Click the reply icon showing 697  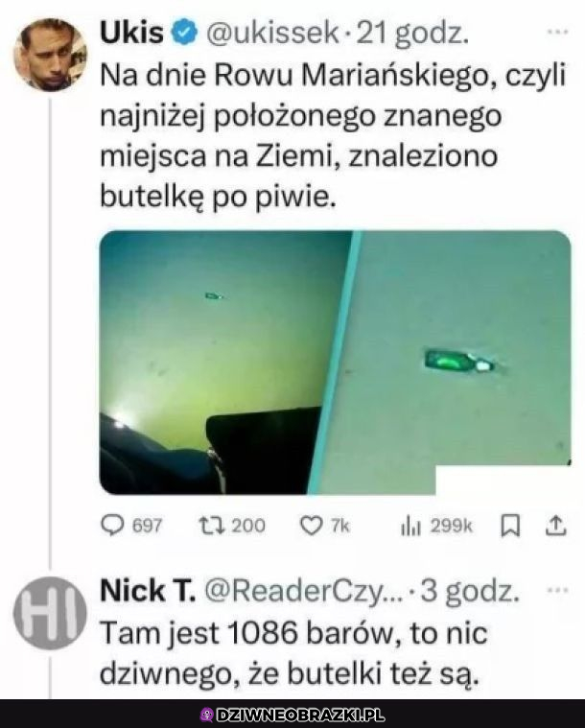click(x=131, y=526)
